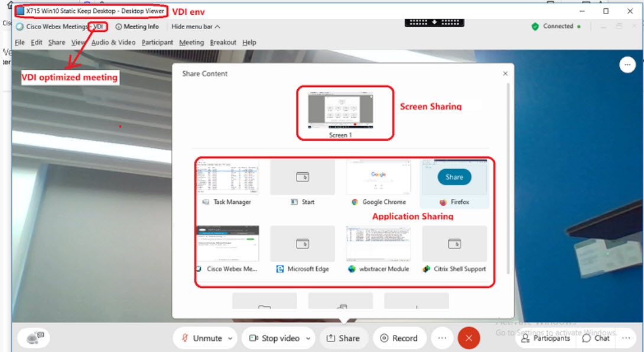
Task: Select Microsoft Edge application thumbnail
Action: (x=303, y=243)
